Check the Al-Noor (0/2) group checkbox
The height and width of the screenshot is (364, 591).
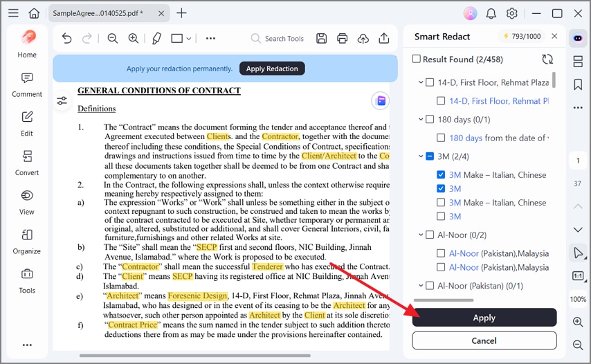point(430,235)
